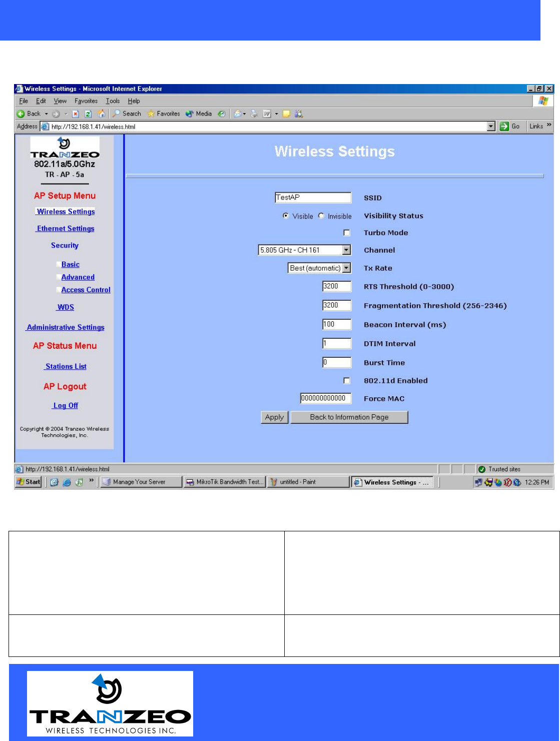Open the View menu

pyautogui.click(x=60, y=101)
